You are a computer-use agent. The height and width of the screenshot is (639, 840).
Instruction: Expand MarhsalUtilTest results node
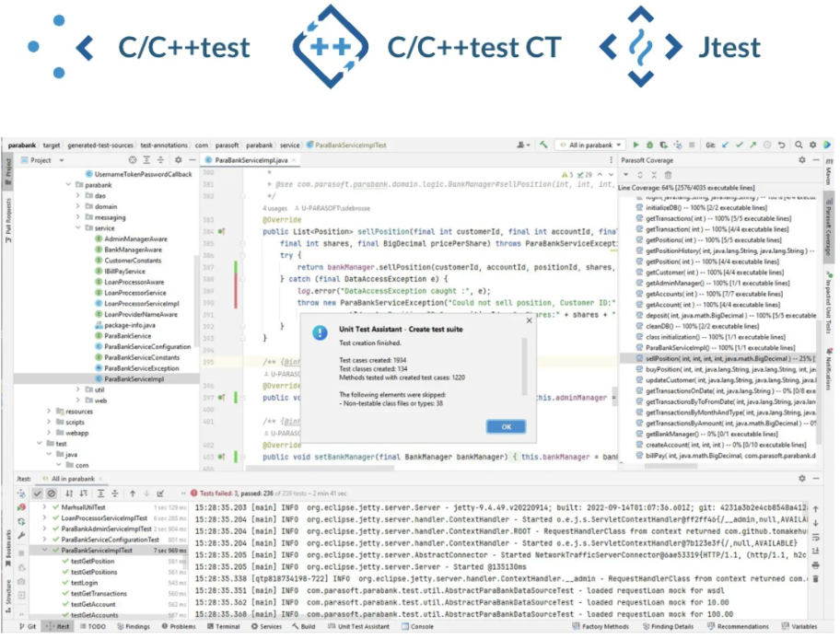pos(44,507)
